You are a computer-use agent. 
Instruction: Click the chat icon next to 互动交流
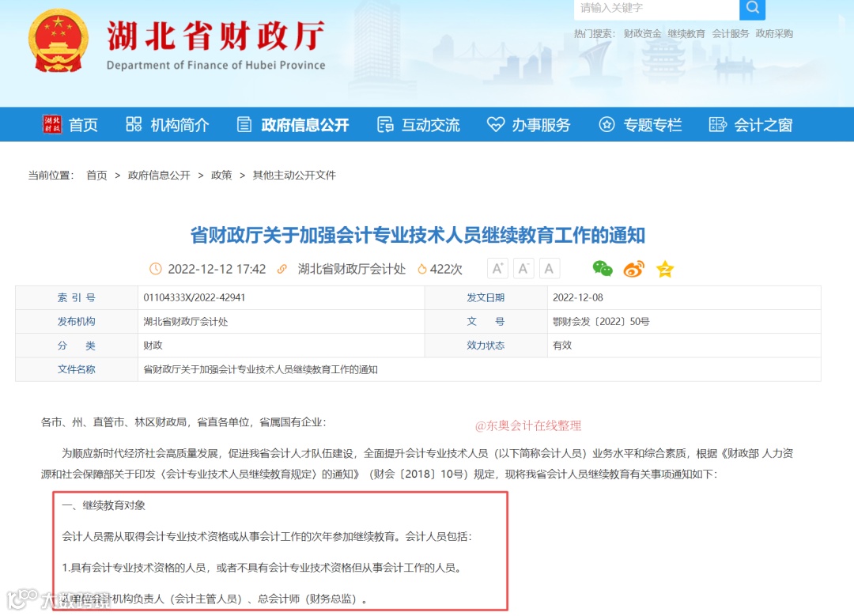click(x=385, y=124)
